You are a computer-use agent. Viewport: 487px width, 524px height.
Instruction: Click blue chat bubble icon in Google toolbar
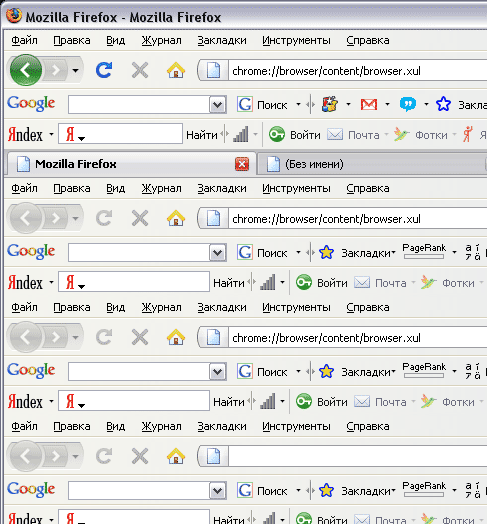(x=408, y=105)
